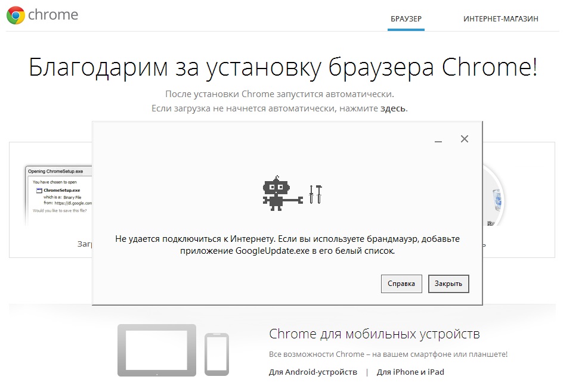Click 'После установки Chrome запустится автоматически' text
The height and width of the screenshot is (392, 588).
[279, 94]
